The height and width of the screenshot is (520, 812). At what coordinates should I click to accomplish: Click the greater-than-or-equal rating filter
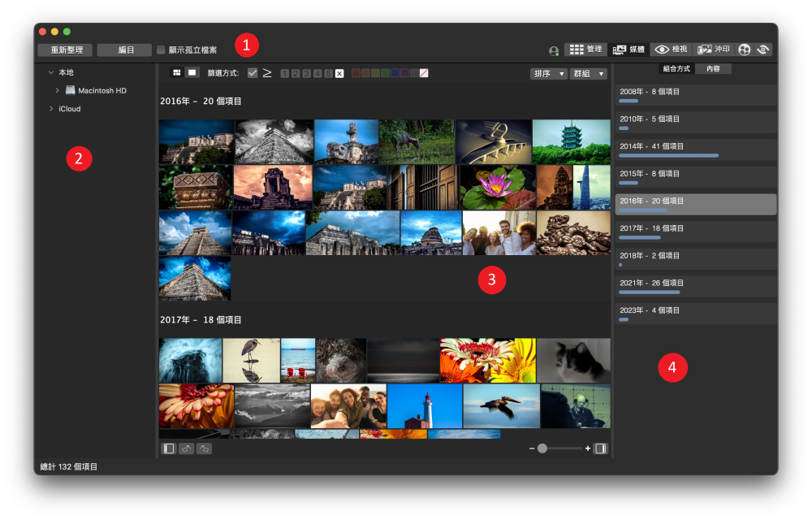click(267, 73)
